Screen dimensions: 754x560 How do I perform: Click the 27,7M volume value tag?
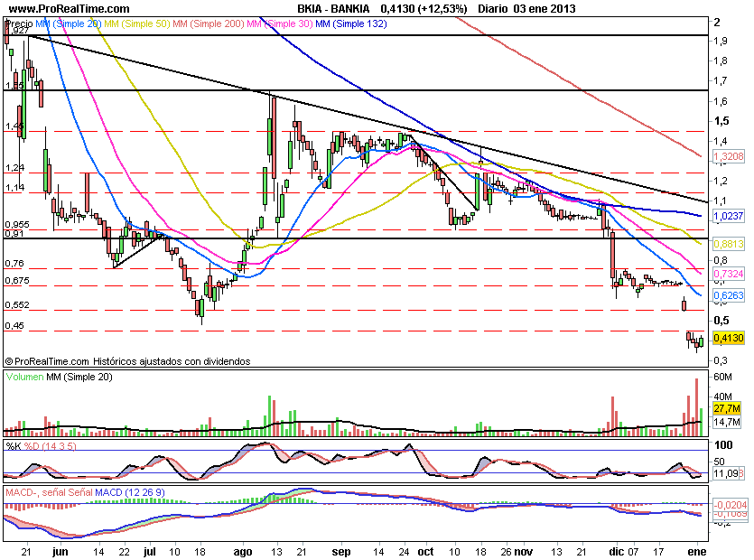(727, 408)
